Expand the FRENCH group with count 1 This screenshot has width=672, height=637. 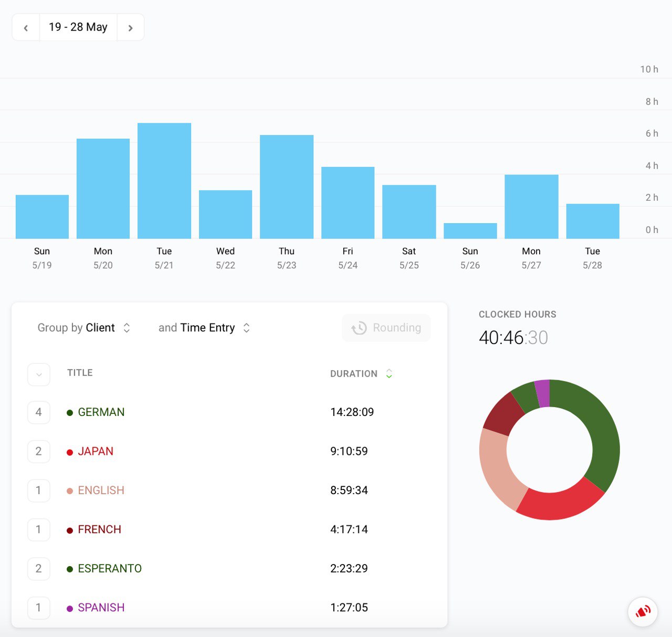tap(39, 529)
